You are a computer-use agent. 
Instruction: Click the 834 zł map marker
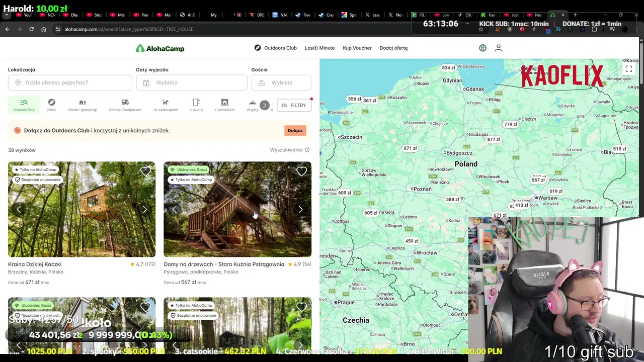(448, 68)
